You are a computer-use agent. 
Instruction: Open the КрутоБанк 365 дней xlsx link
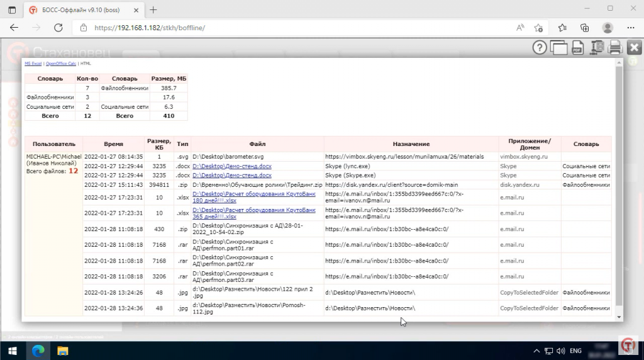click(254, 213)
